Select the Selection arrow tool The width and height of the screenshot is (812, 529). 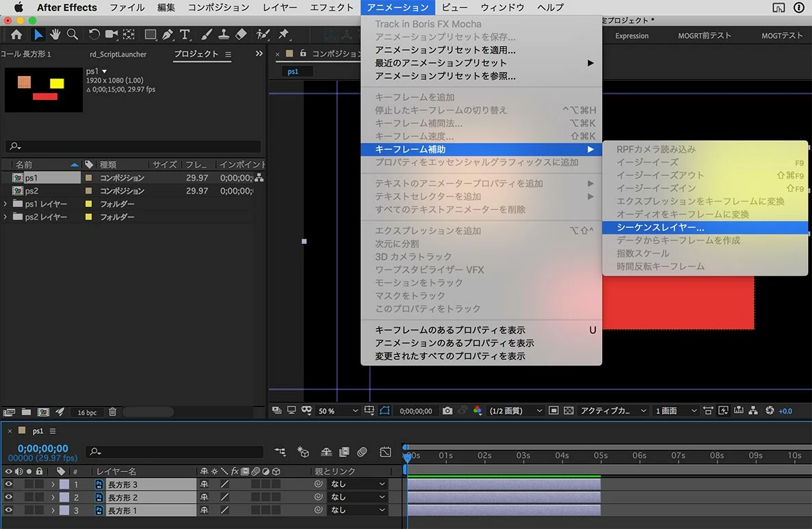38,34
